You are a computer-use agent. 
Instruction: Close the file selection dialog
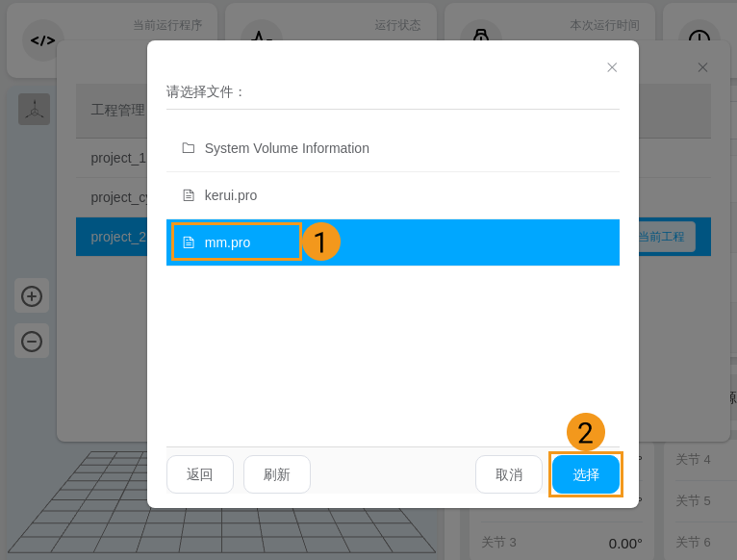[x=612, y=67]
